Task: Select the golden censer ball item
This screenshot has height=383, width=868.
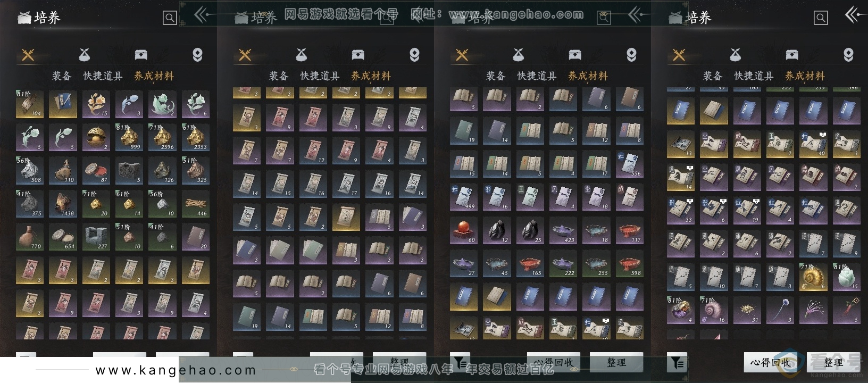Action: tap(96, 137)
